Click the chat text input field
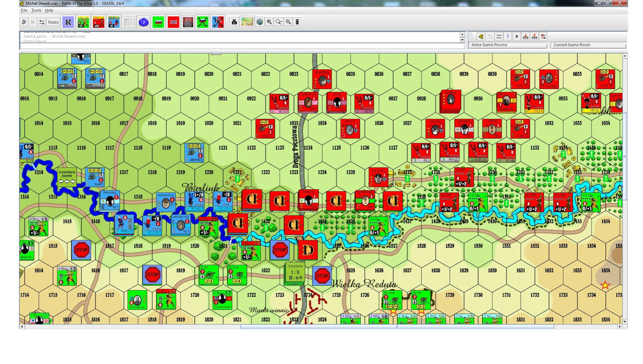Screen dimensions: 643x364 tap(242, 47)
